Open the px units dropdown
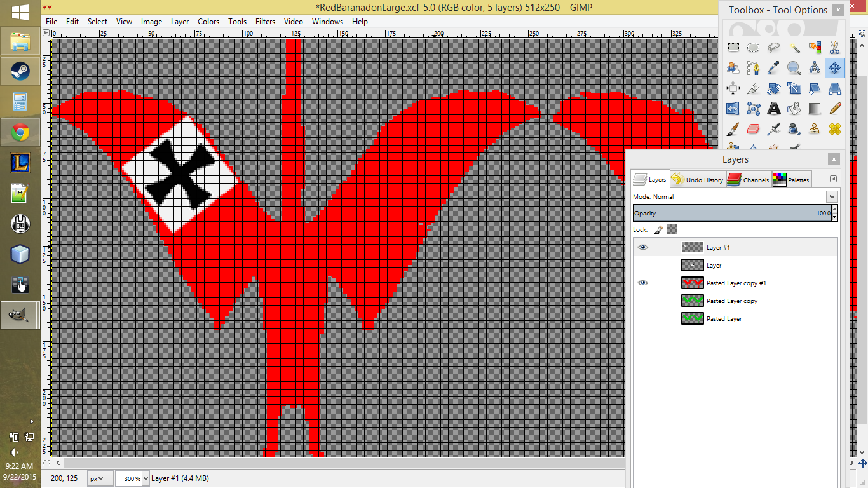The height and width of the screenshot is (488, 868). [x=100, y=478]
